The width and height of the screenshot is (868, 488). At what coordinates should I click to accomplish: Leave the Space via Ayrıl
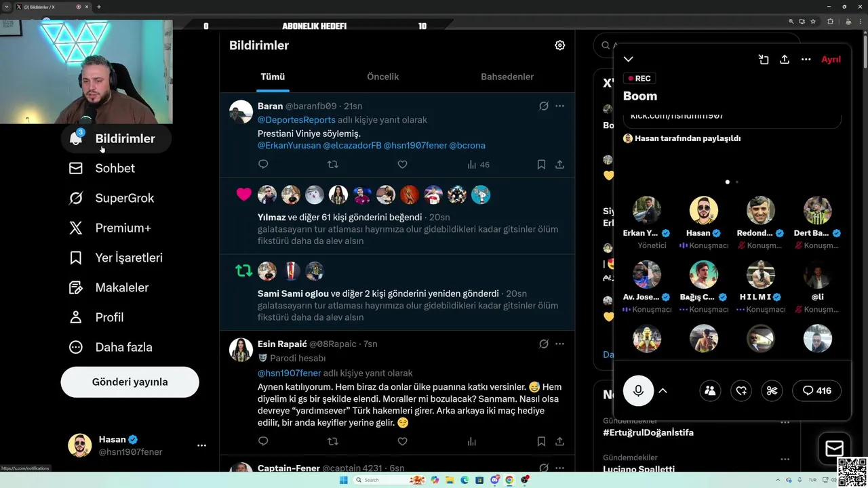(831, 60)
